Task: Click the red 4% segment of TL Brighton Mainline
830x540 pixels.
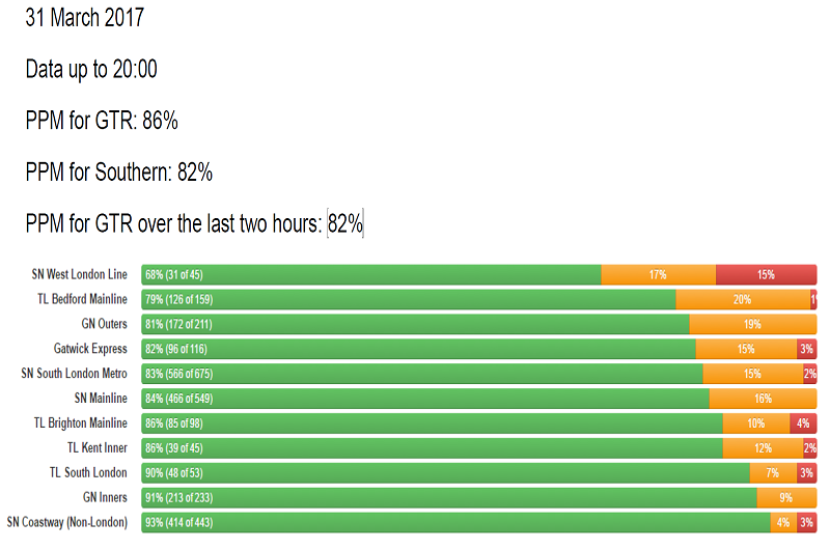Action: point(803,423)
